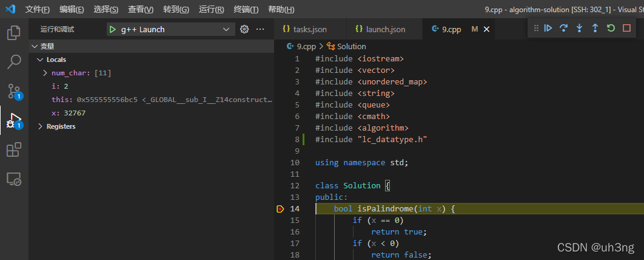Step out in debug toolbar
644x260 pixels.
pos(595,29)
